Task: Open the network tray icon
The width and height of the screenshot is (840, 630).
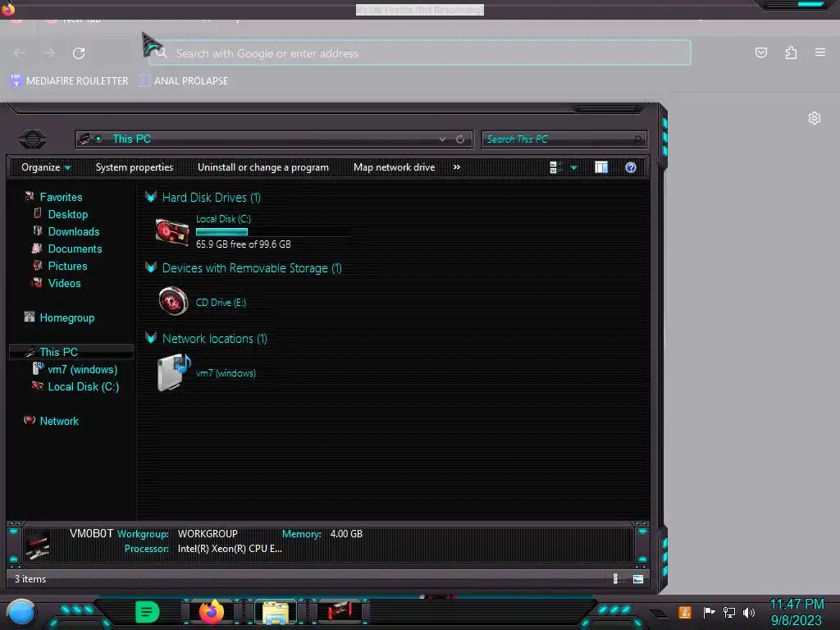Action: pos(728,612)
